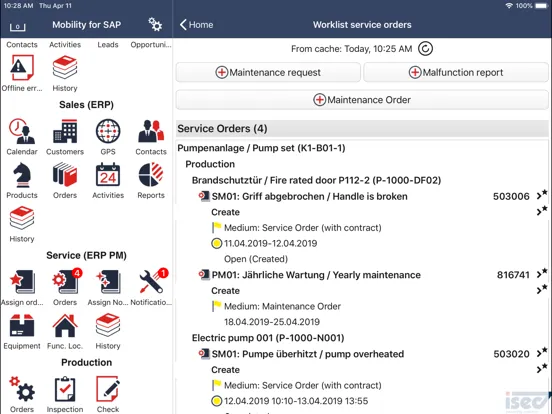The image size is (552, 414).
Task: Tap the inbox tray icon in header
Action: (x=17, y=27)
